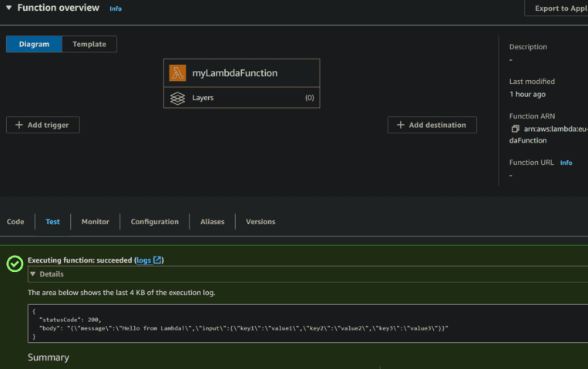588x369 pixels.
Task: Click the '1 hour ago' last modified value
Action: click(x=527, y=95)
